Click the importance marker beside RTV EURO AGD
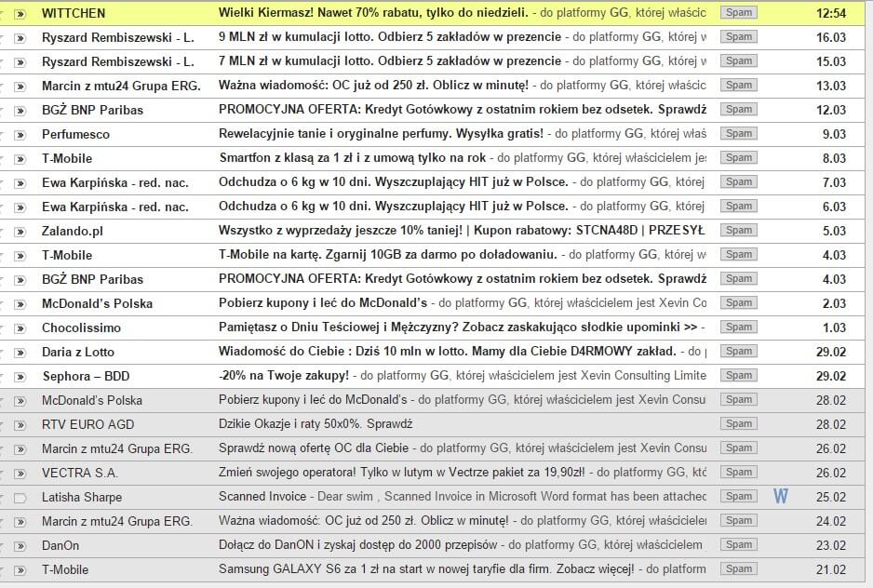 tap(20, 426)
